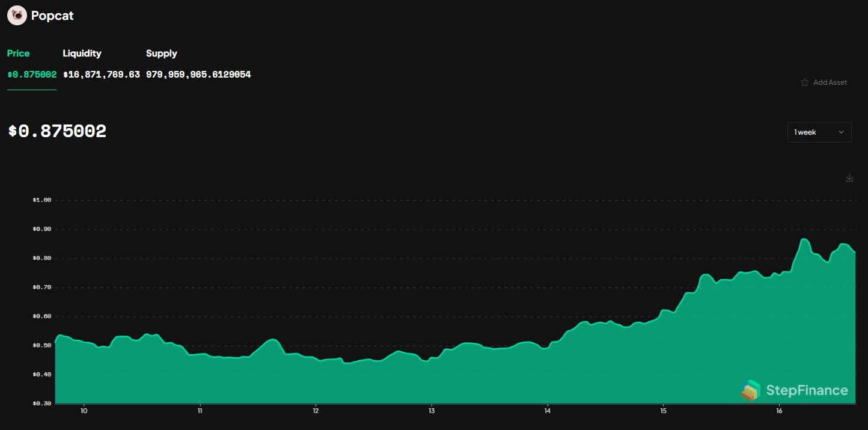Screen dimensions: 868x430
Task: Click the small green $0.875002 price value
Action: point(32,75)
